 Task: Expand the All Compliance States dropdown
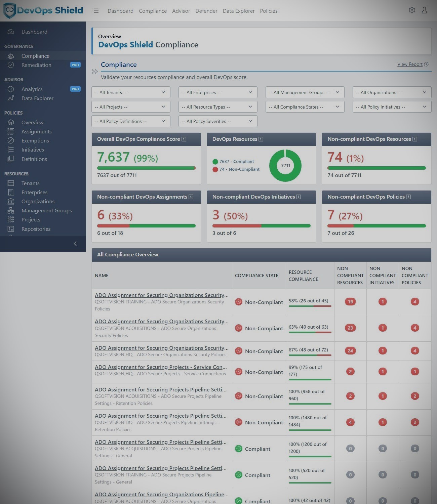point(305,107)
